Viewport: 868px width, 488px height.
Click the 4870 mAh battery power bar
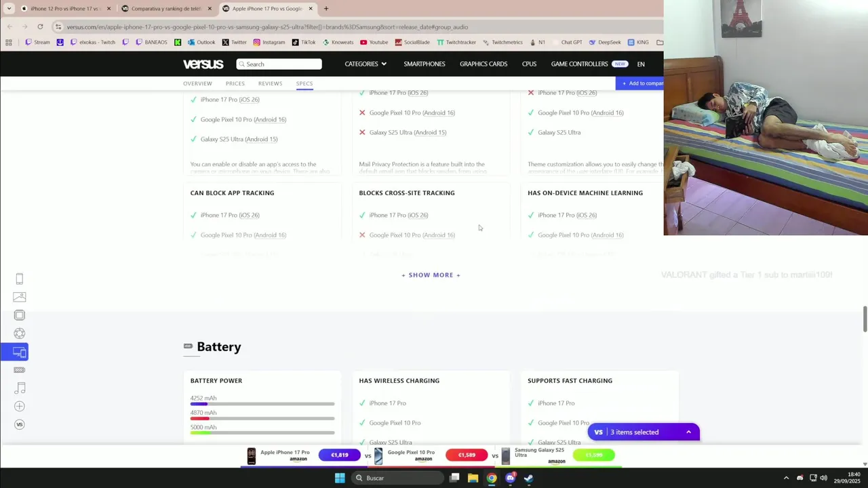pos(262,418)
